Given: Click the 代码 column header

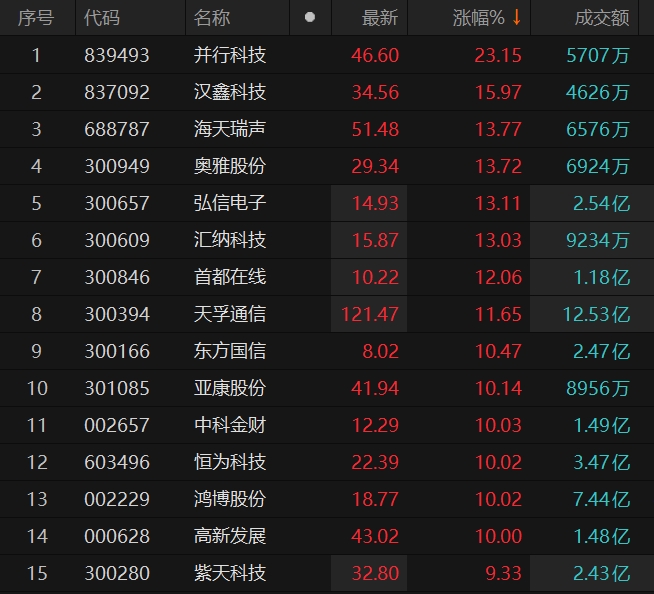Looking at the screenshot, I should tap(101, 18).
